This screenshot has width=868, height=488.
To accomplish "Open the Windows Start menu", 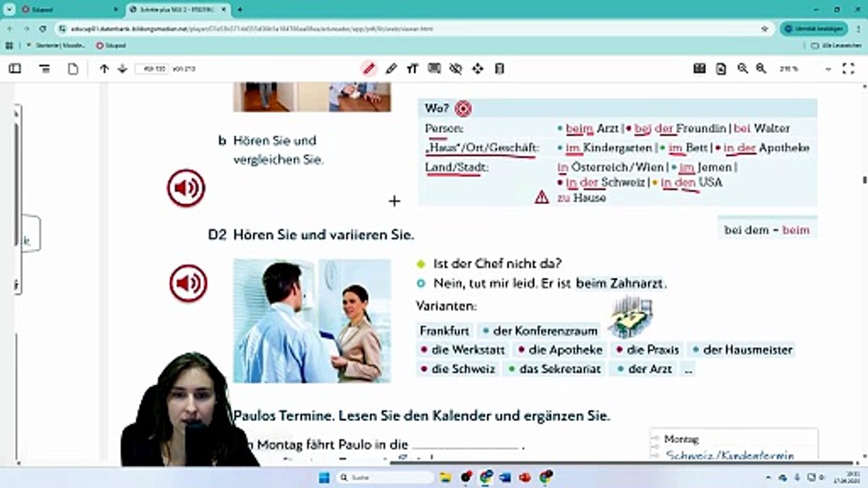I will coord(323,477).
